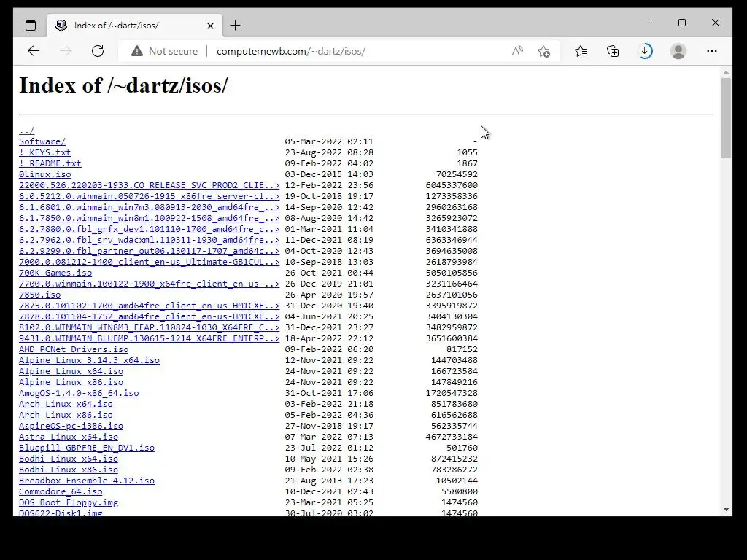Open the Favorites list
This screenshot has height=560, width=747.
[x=581, y=51]
